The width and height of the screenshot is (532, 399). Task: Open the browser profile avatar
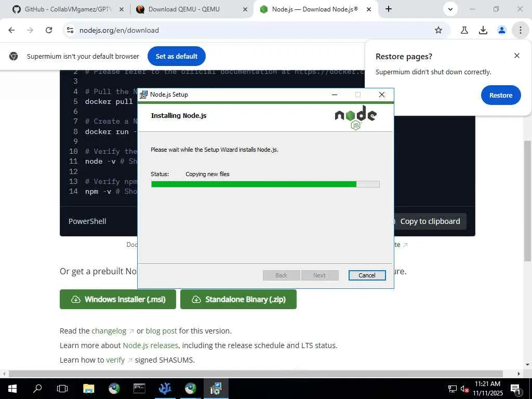click(501, 30)
